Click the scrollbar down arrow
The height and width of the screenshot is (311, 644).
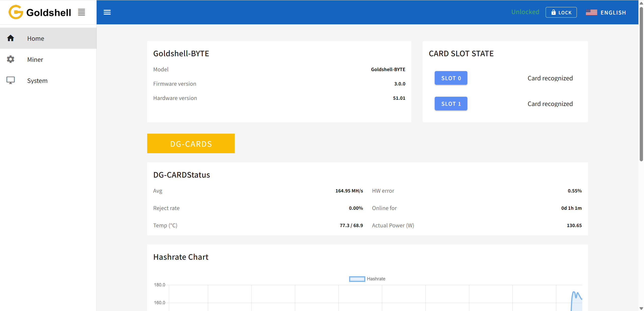tap(641, 308)
